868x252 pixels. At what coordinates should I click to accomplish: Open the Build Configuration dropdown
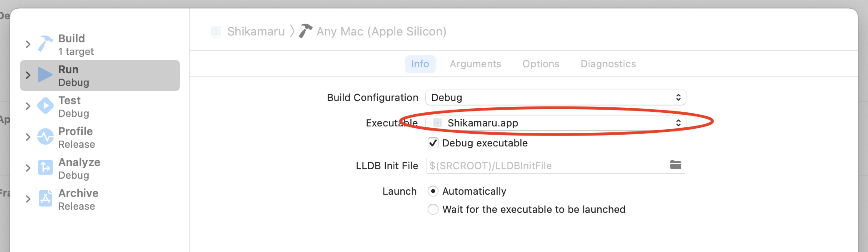[x=555, y=98]
